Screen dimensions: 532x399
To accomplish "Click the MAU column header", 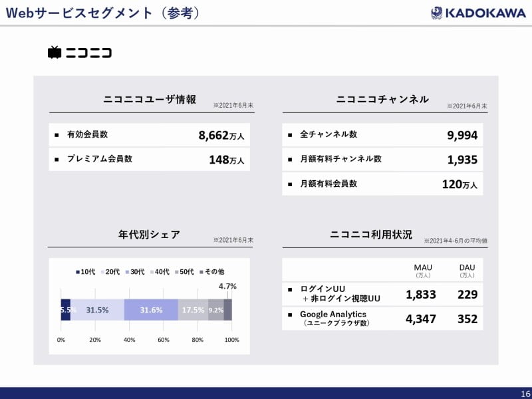I will pos(423,267).
